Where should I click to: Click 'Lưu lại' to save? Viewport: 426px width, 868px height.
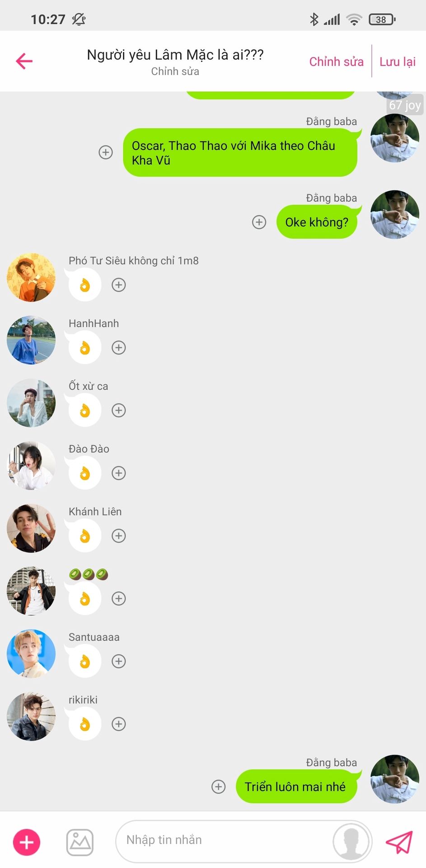pos(398,61)
